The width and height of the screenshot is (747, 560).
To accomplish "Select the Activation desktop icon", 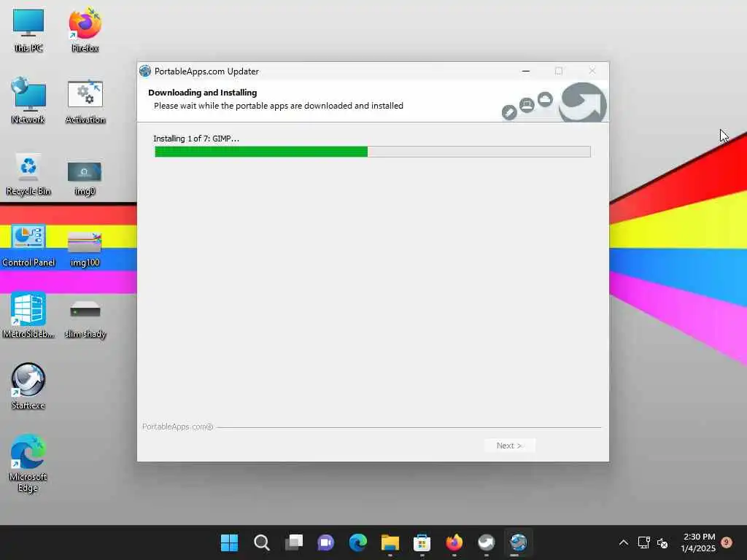I will pos(85,101).
